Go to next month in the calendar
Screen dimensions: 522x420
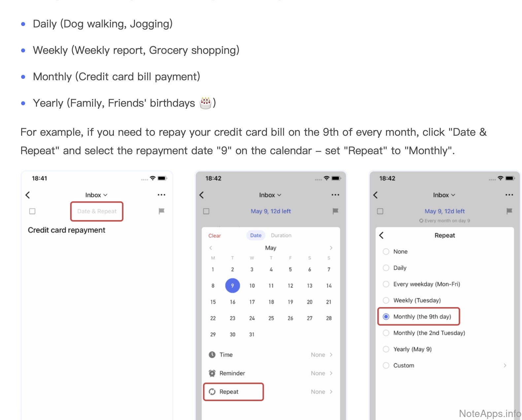(x=331, y=248)
